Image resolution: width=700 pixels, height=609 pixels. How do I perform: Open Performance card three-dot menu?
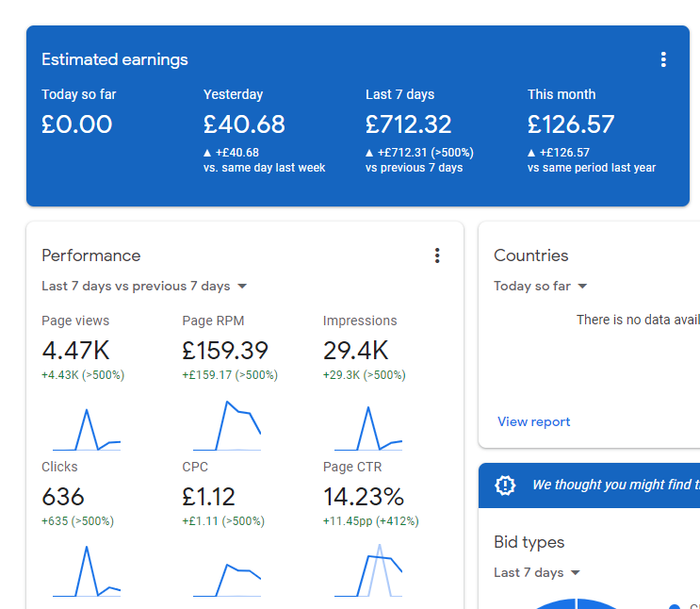(437, 255)
